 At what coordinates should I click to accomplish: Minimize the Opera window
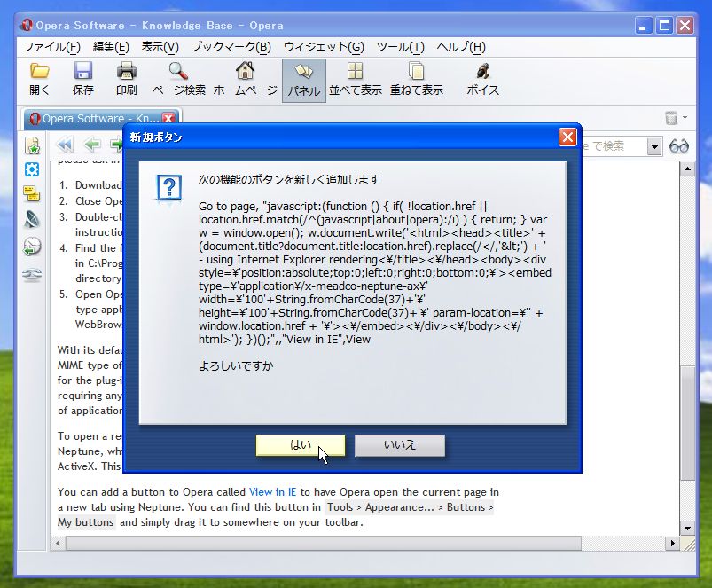coord(643,26)
